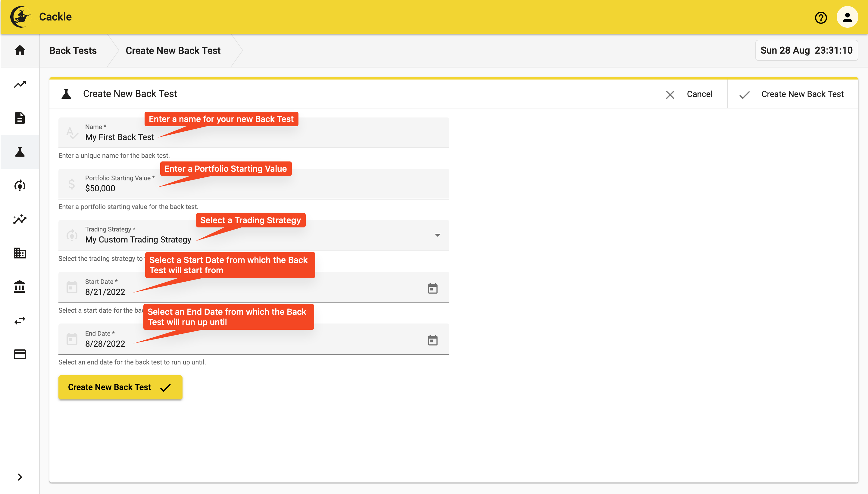Open the swap arrows sidebar icon
This screenshot has height=494, width=868.
point(20,320)
